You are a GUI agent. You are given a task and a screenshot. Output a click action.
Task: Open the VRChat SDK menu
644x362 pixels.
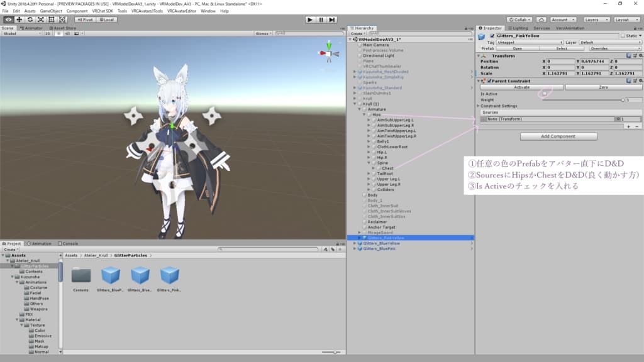(103, 11)
